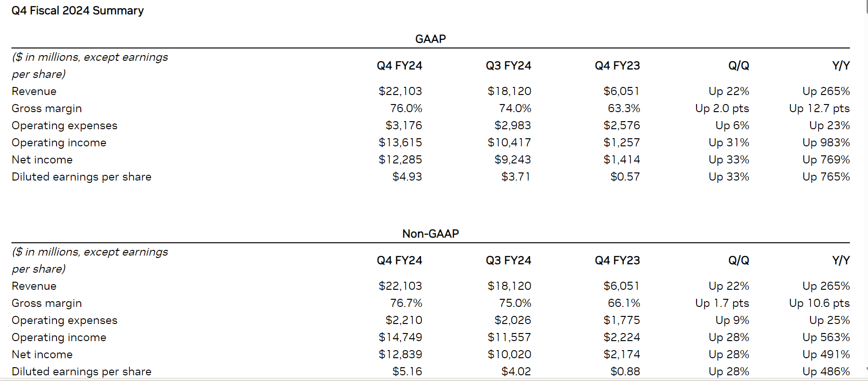Click Non-GAAP Up 10.6 pts cell

[x=820, y=303]
